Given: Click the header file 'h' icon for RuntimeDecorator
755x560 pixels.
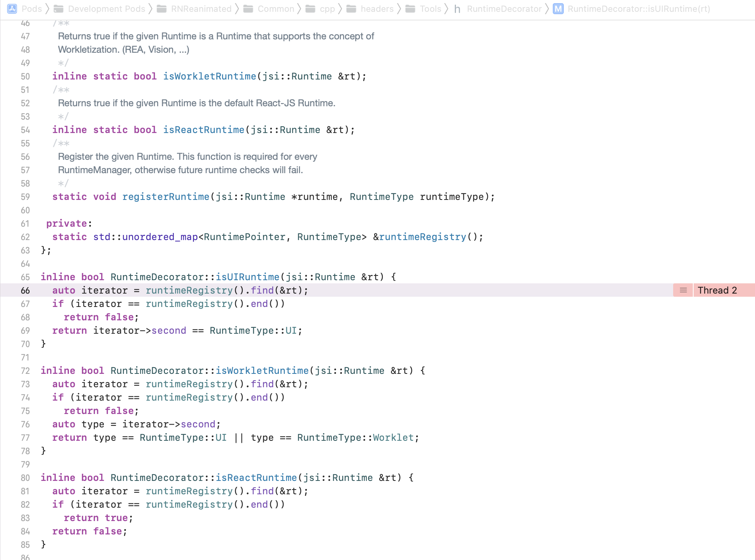Looking at the screenshot, I should [457, 9].
